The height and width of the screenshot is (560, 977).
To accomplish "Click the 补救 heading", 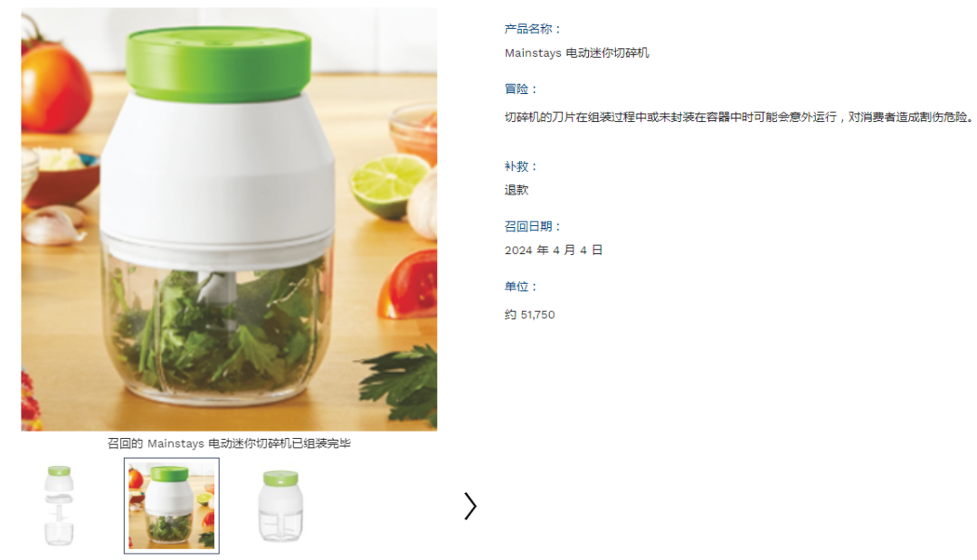I will tap(520, 166).
